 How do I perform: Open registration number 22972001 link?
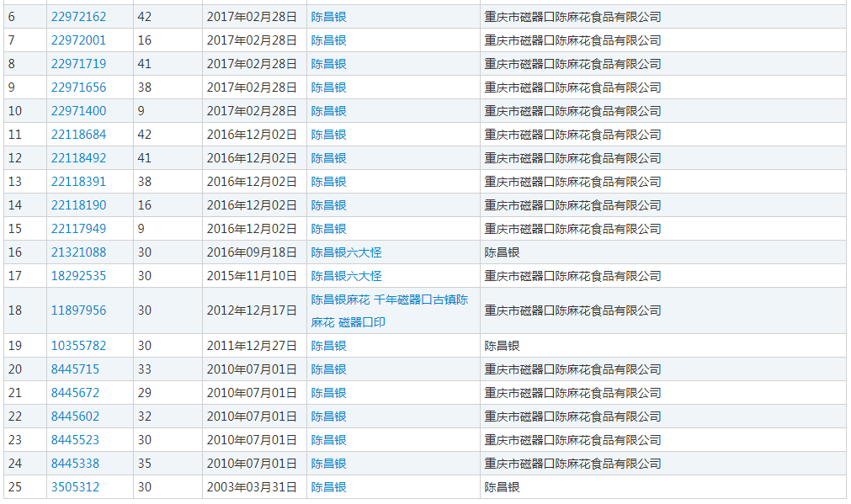[x=78, y=40]
